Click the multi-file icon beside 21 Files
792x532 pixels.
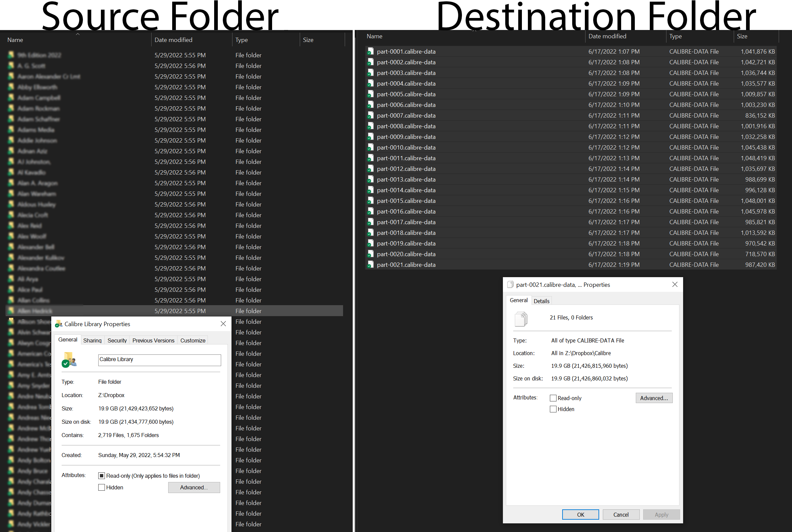(x=521, y=318)
